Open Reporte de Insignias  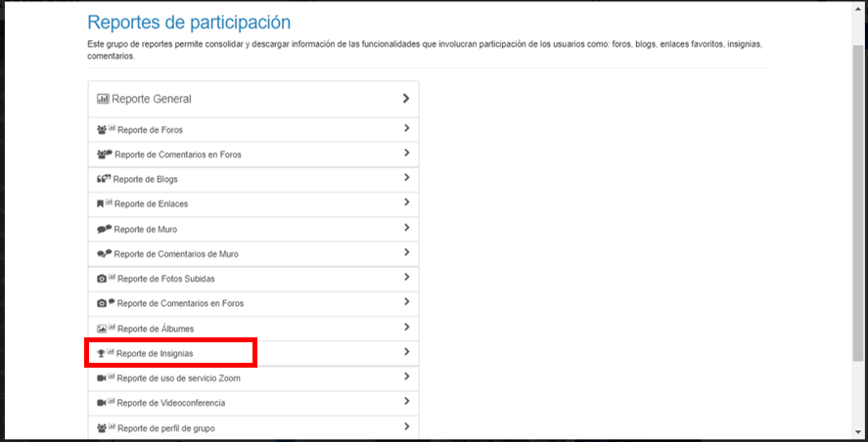[253, 353]
